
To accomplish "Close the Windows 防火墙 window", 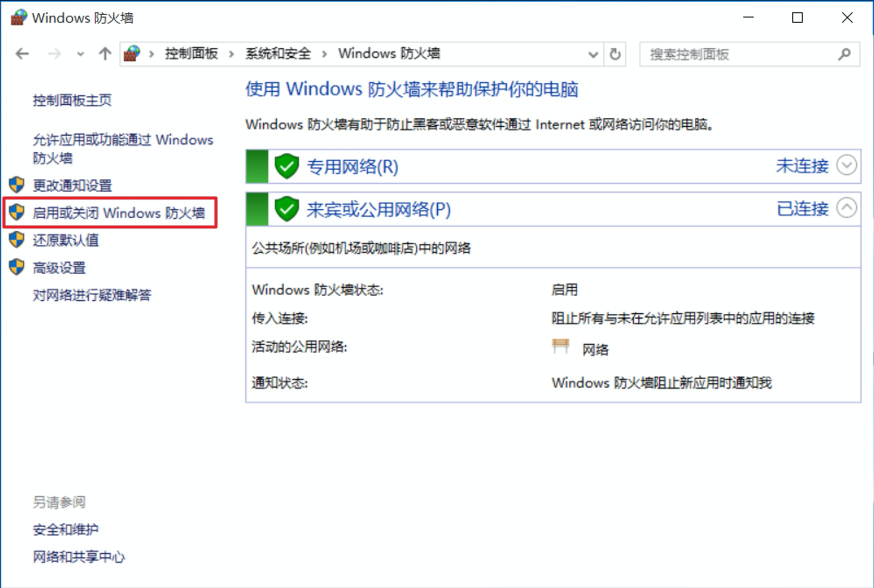I will [847, 17].
